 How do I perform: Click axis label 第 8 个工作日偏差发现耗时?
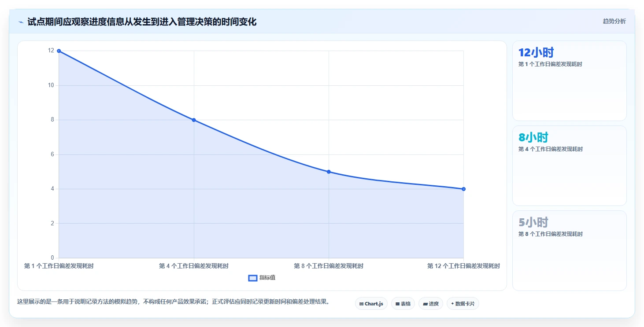click(329, 266)
